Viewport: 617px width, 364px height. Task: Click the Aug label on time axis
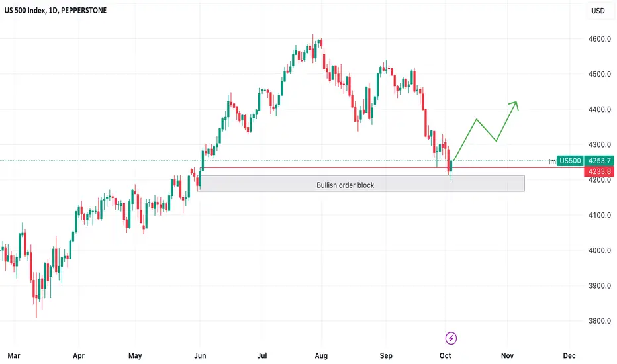[x=321, y=355]
